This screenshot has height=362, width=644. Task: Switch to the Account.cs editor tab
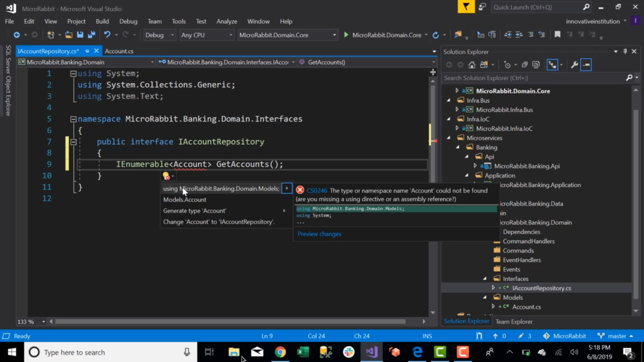coord(119,51)
